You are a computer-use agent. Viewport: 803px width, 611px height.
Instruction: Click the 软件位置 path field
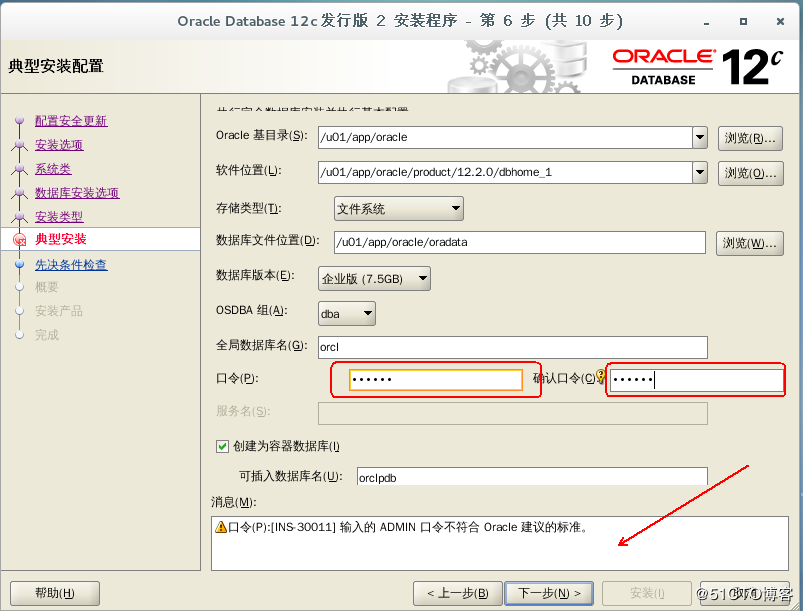[505, 172]
